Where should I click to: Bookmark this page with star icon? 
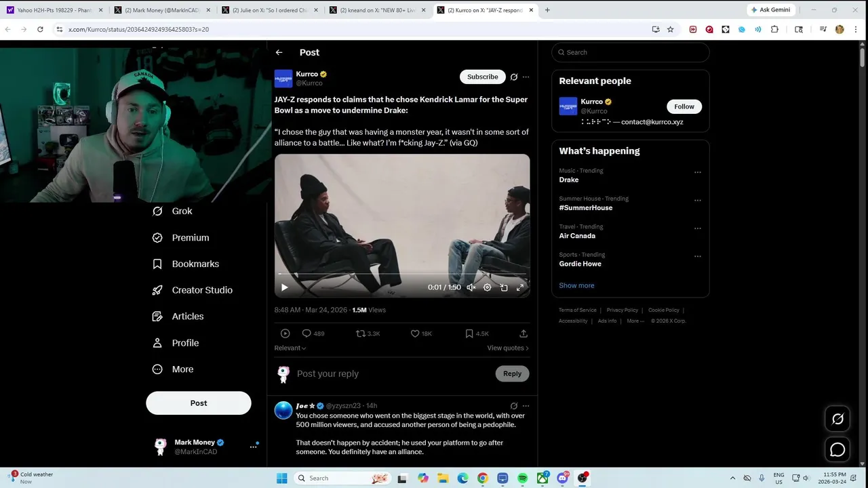pos(670,29)
